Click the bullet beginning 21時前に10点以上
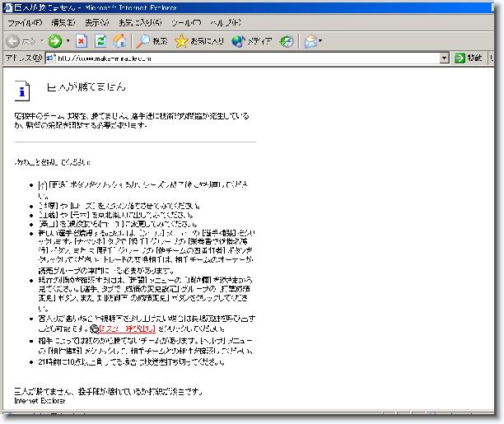Viewport: 504px width, 424px height. [x=131, y=362]
